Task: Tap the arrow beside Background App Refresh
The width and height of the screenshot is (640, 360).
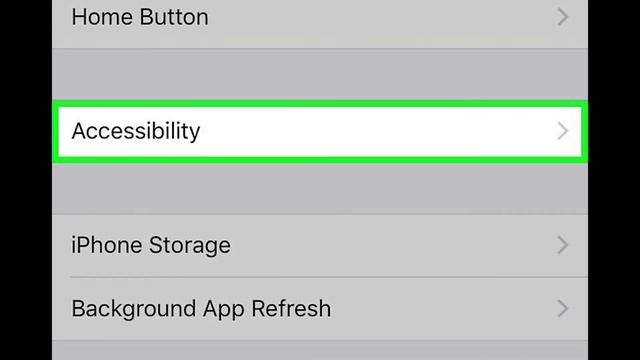Action: (563, 309)
